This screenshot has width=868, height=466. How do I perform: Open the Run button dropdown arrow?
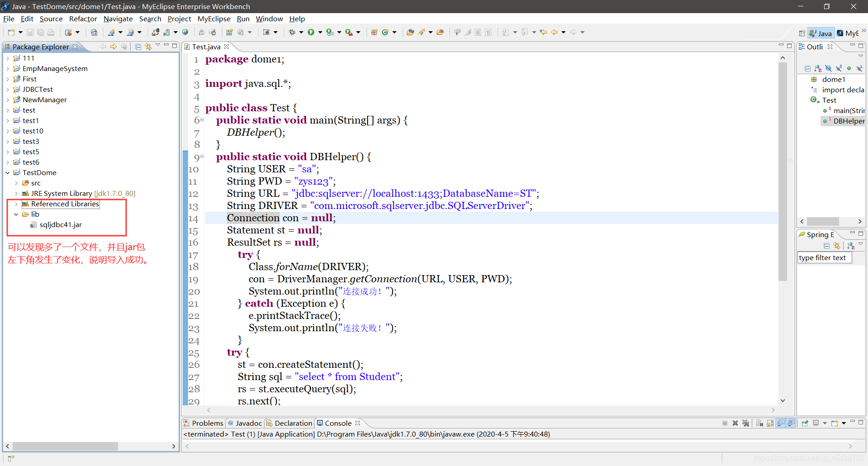pyautogui.click(x=320, y=32)
